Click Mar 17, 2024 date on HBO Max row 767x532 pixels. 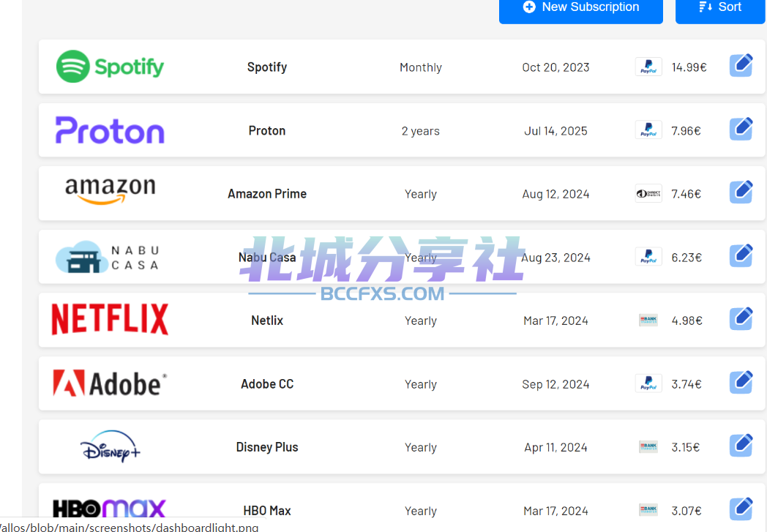(x=555, y=511)
